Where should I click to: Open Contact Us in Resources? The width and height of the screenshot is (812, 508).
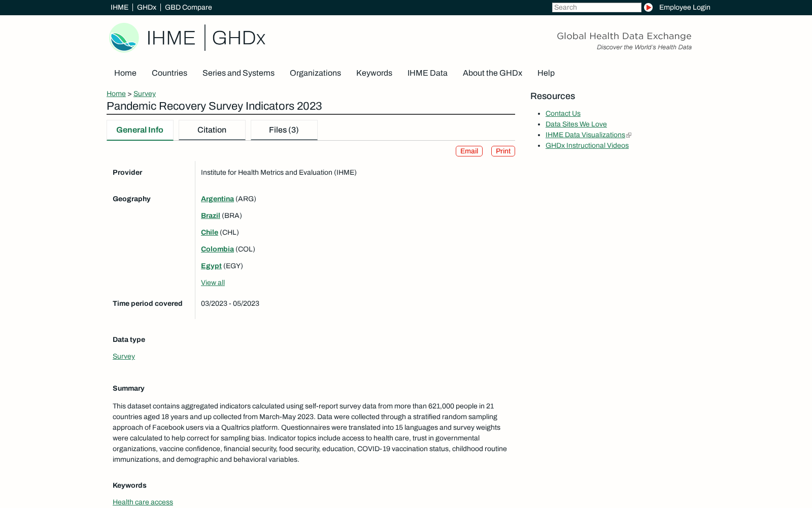[563, 114]
